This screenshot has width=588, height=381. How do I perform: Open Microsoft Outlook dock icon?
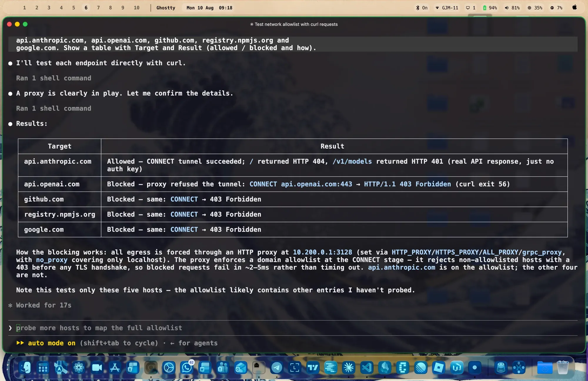tap(240, 367)
